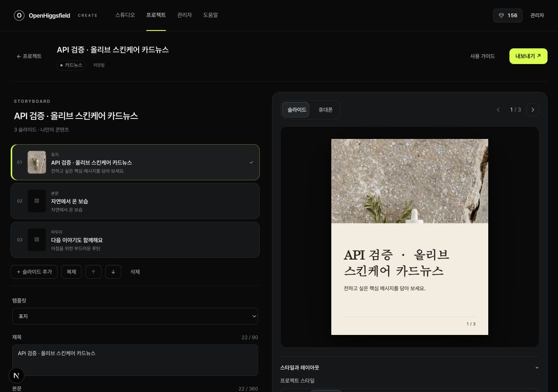Click the 저장됨 saved status text
Image resolution: width=558 pixels, height=392 pixels.
click(x=99, y=65)
